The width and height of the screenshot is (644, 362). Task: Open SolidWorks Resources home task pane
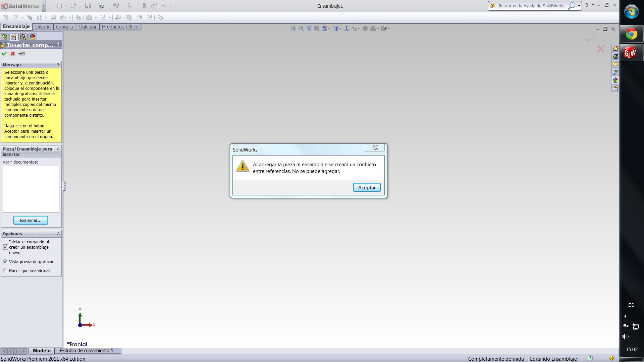615,48
